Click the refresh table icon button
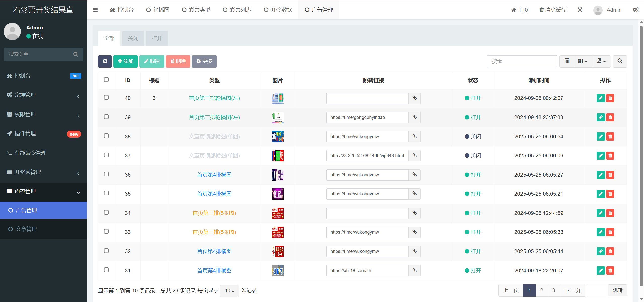The height and width of the screenshot is (302, 644). point(105,61)
